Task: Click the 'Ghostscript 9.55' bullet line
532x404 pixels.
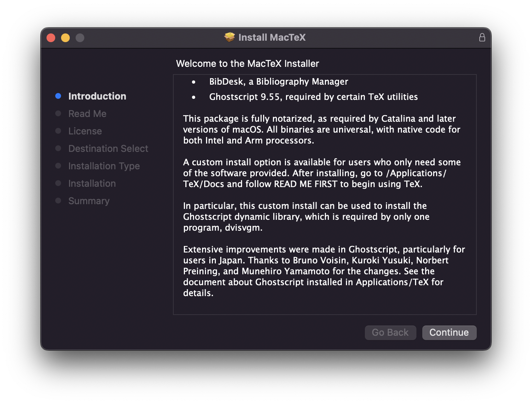Action: 313,97
